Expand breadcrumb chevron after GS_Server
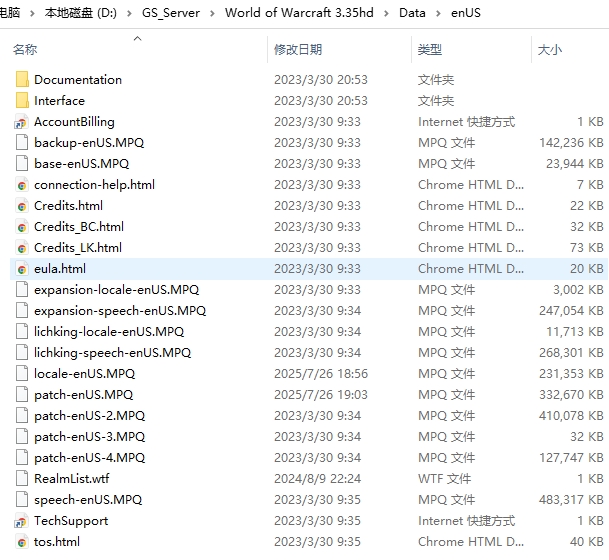The height and width of the screenshot is (560, 609). [x=212, y=13]
